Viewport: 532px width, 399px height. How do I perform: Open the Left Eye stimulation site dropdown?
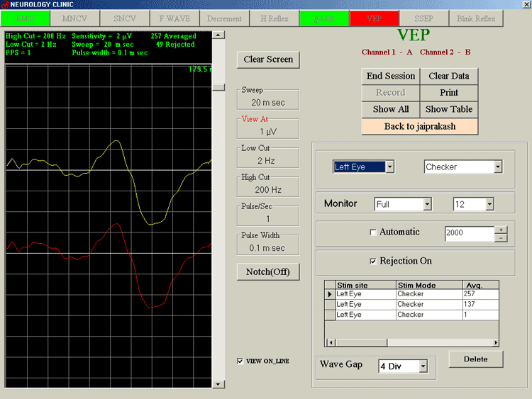pos(389,167)
